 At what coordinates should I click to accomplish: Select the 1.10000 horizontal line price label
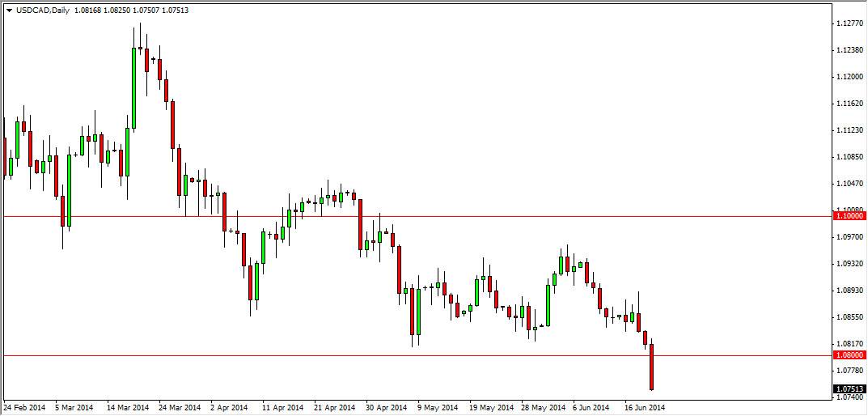click(849, 217)
